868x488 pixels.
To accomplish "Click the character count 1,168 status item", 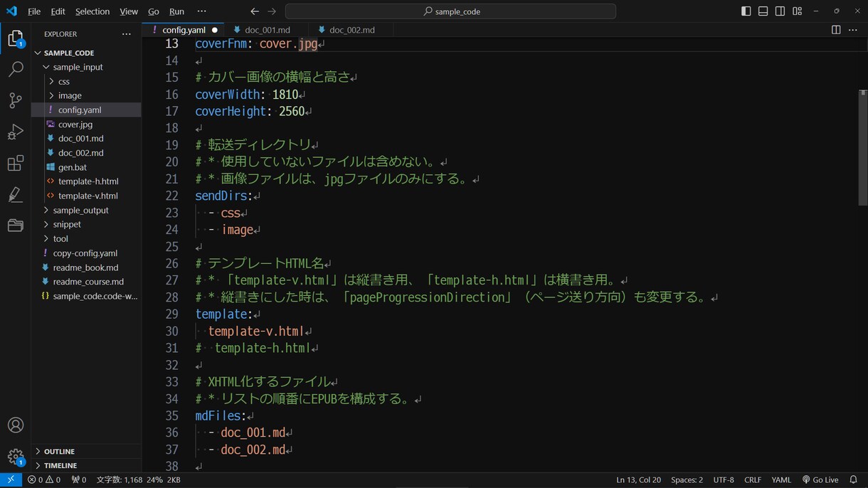I will pos(120,480).
